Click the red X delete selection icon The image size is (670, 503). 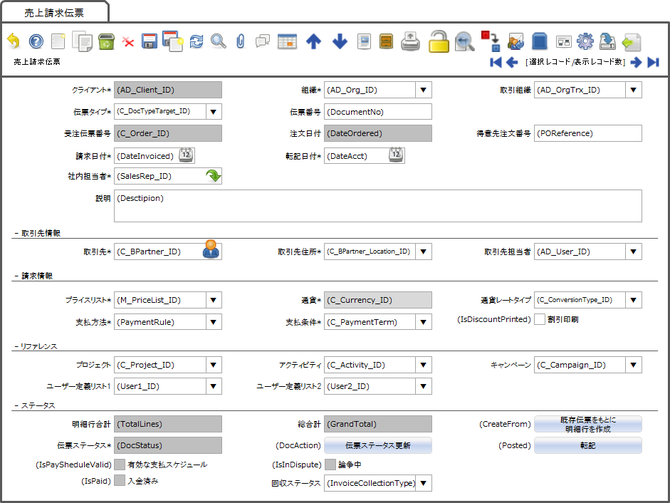pos(128,41)
